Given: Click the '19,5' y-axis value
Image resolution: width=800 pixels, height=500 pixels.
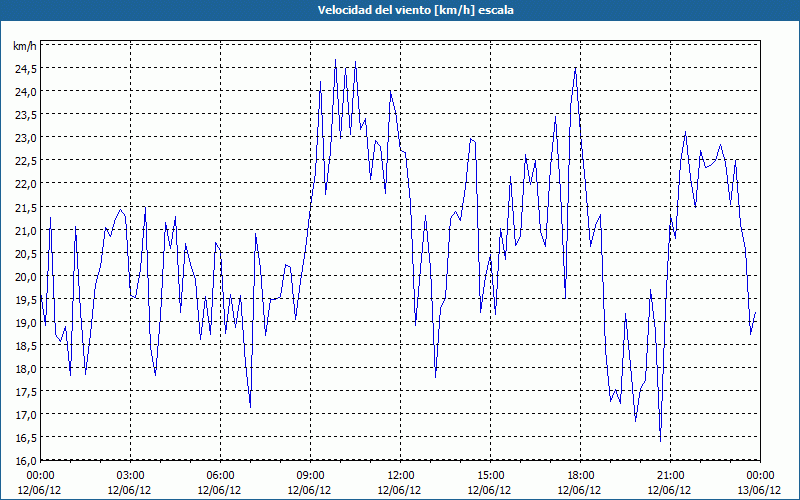Looking at the screenshot, I should [x=25, y=299].
